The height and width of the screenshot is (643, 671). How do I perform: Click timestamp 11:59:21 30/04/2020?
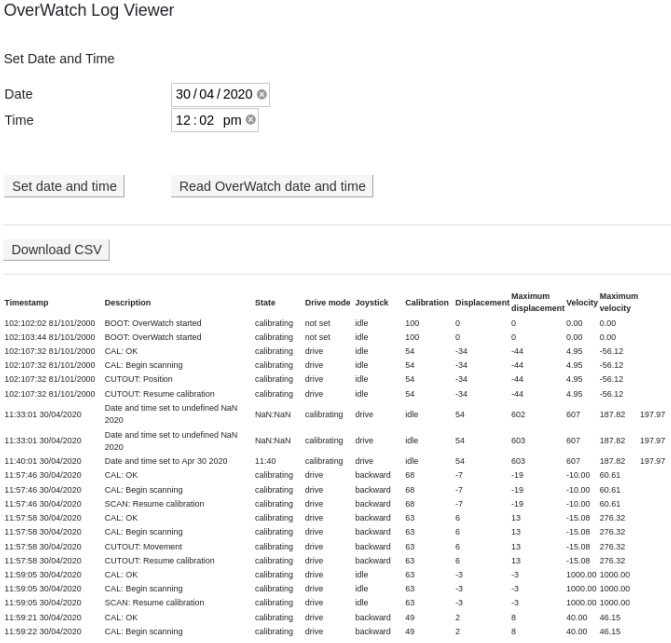pyautogui.click(x=43, y=618)
